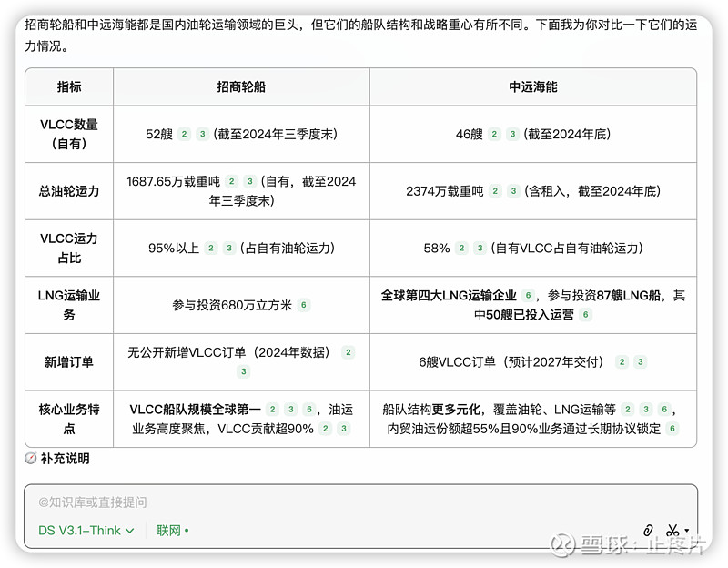Image resolution: width=728 pixels, height=568 pixels.
Task: Click the scissors screenshot icon
Action: (672, 530)
